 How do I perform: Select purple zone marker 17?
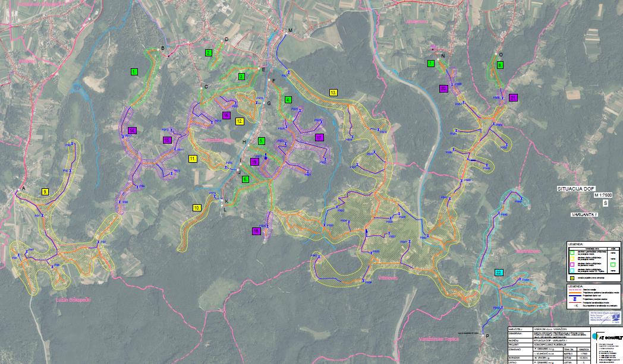(319, 138)
